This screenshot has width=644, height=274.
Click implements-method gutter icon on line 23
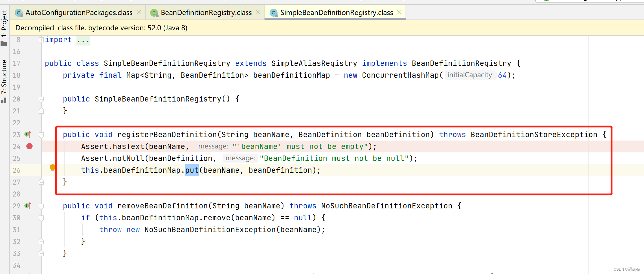click(x=28, y=134)
